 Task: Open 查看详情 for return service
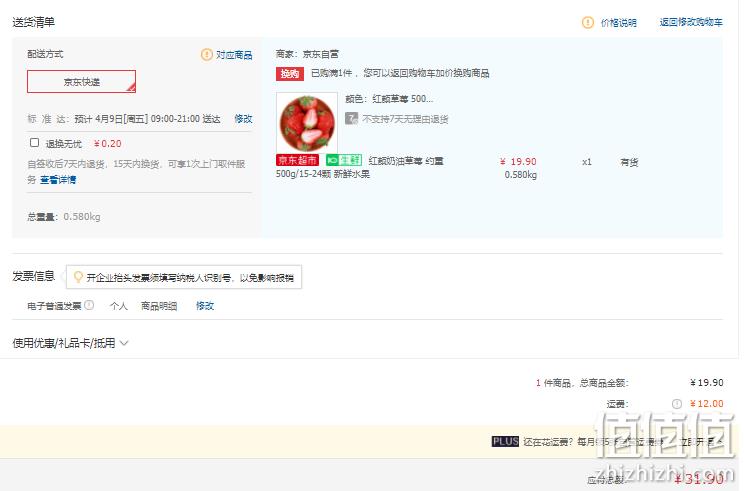(58, 180)
